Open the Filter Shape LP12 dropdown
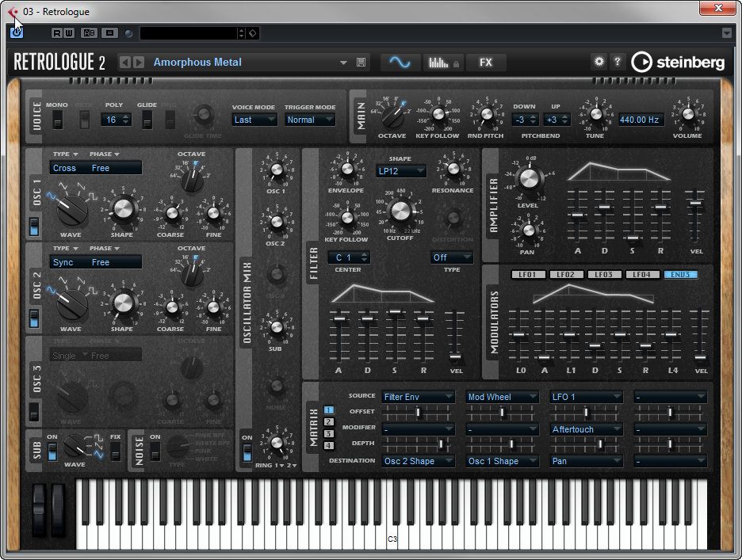 tap(401, 171)
